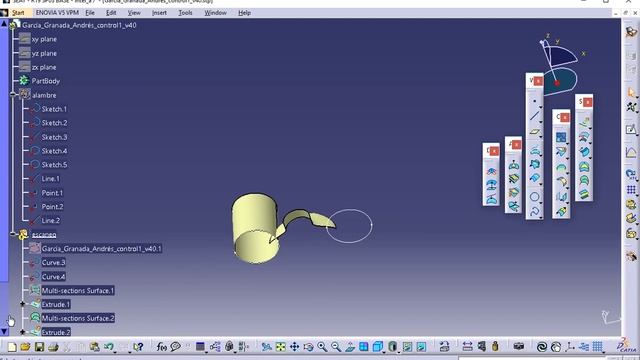Open the Start menu
The image size is (640, 360).
tap(18, 13)
